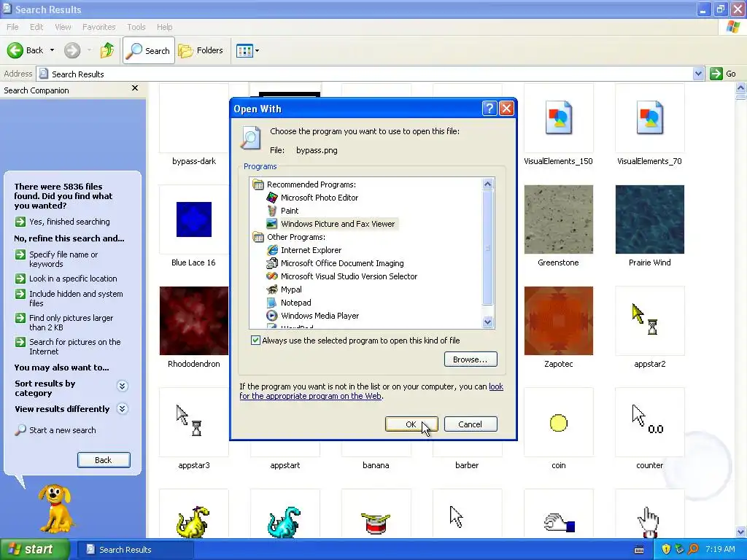Click the Cancel button in Open With

(x=471, y=424)
